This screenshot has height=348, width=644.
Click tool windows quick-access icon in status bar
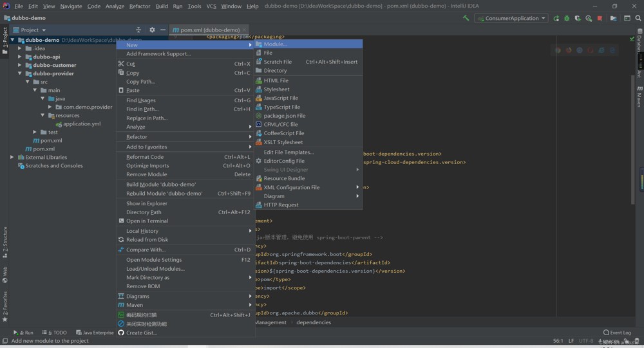tap(5, 341)
